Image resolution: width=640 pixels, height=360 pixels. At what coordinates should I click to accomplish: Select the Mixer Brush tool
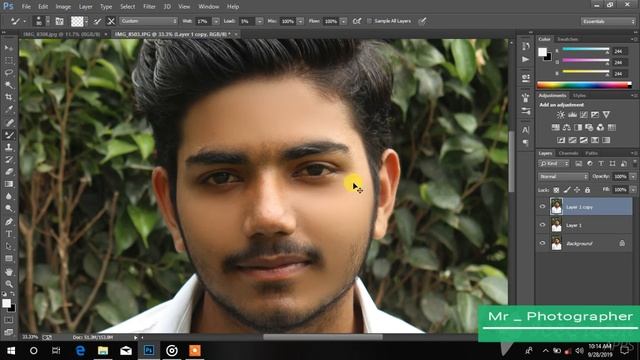pos(9,135)
